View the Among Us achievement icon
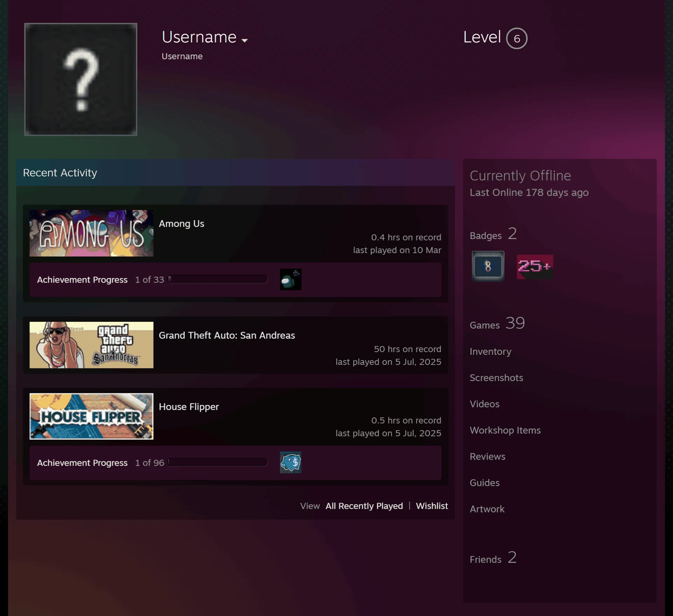Screen dimensions: 673x616 (x=291, y=279)
